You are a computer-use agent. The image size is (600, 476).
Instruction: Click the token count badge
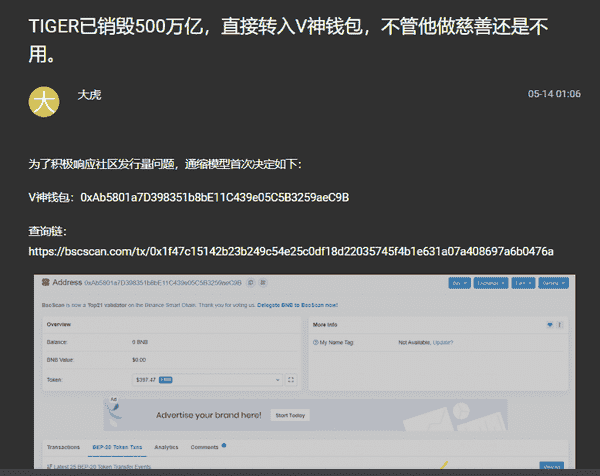[166, 380]
